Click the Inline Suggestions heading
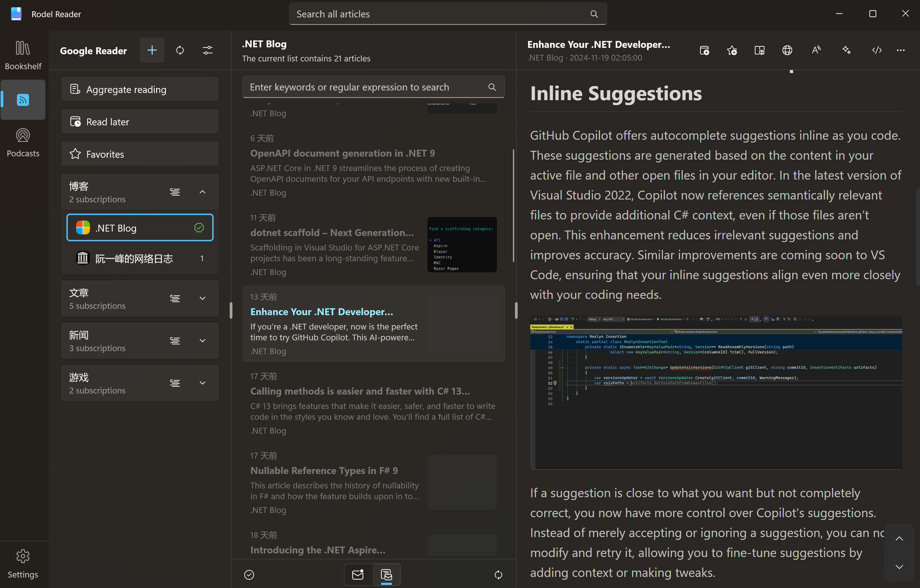The image size is (920, 588). point(616,94)
